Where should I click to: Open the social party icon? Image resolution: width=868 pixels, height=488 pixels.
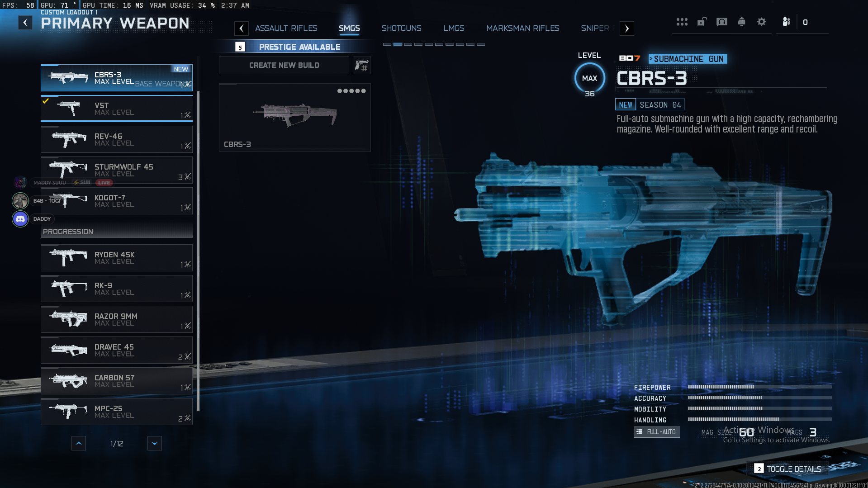(x=786, y=22)
